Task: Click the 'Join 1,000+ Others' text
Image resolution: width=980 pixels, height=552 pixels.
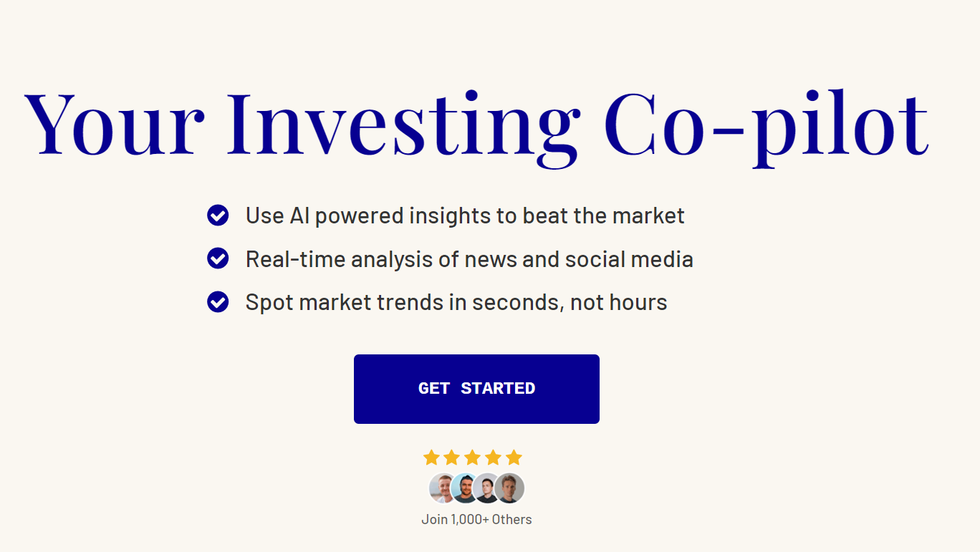Action: coord(476,519)
